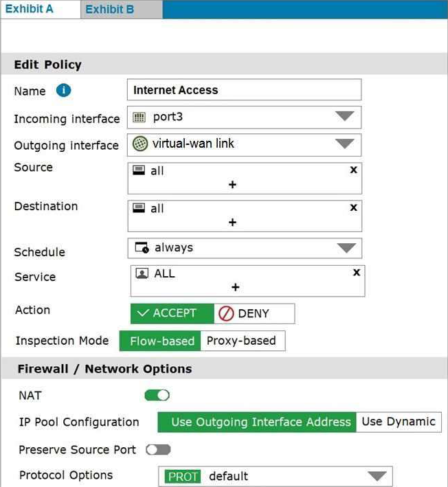Select Proxy-based inspection mode
The width and height of the screenshot is (448, 487).
tap(243, 341)
